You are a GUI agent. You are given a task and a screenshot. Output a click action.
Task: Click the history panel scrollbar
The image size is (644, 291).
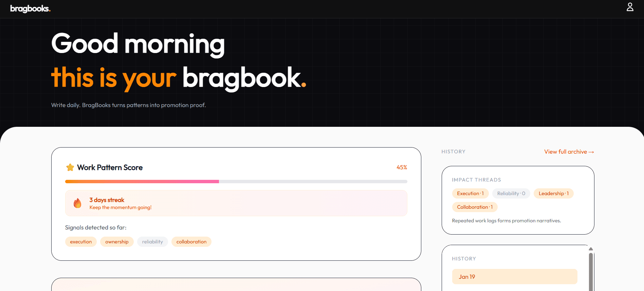(591, 272)
